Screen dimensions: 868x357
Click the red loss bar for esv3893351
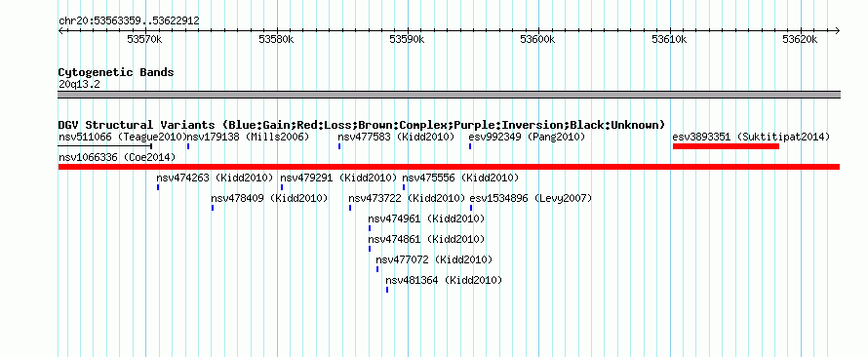pos(726,146)
